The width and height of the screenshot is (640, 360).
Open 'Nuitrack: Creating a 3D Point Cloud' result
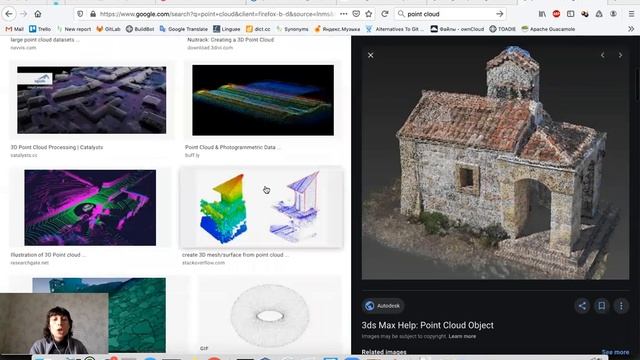231,40
